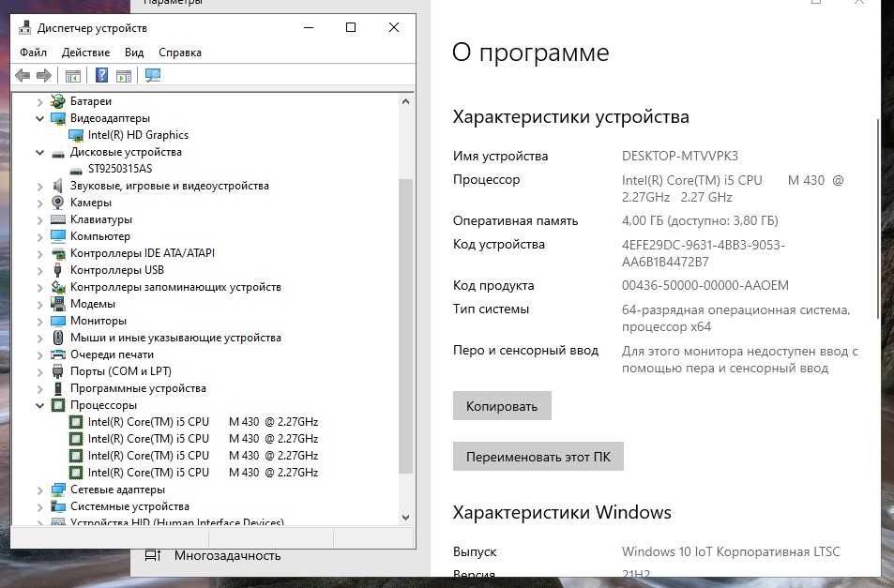
Task: Click the Intel(R) HD Graphics device icon
Action: coord(76,136)
